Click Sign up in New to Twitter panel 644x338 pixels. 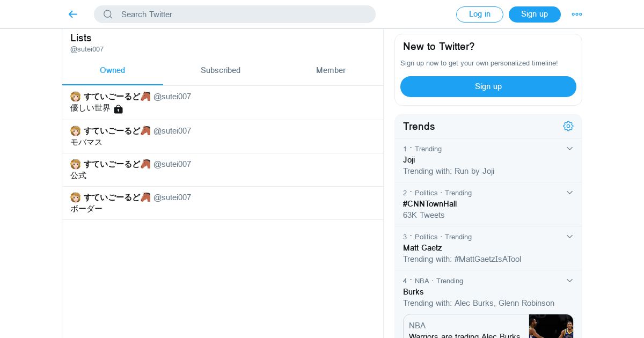[488, 86]
